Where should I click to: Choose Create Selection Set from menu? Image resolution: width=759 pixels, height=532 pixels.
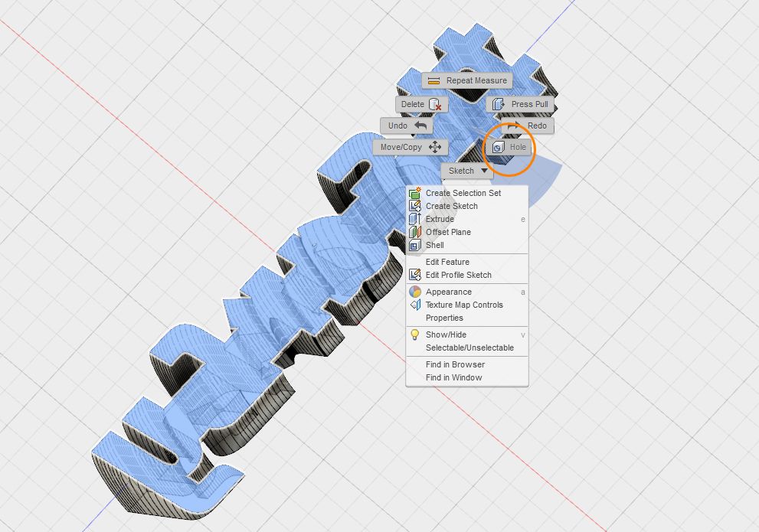coord(463,193)
